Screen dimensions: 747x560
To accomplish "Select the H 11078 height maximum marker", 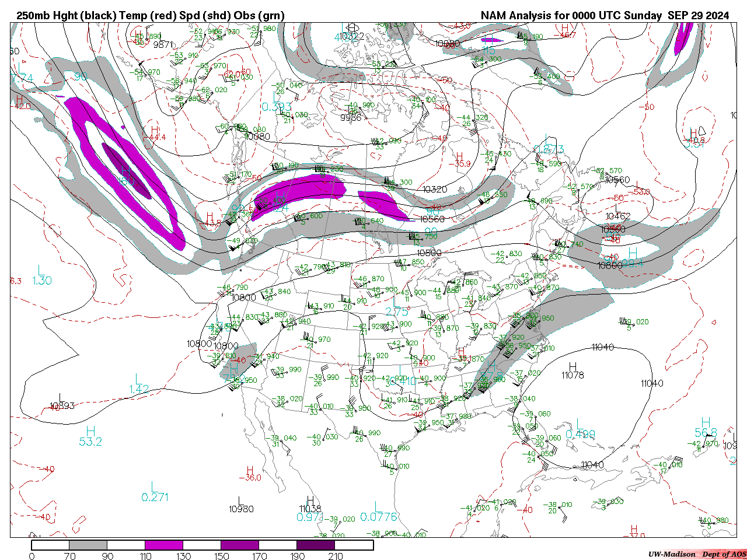I will click(x=573, y=370).
